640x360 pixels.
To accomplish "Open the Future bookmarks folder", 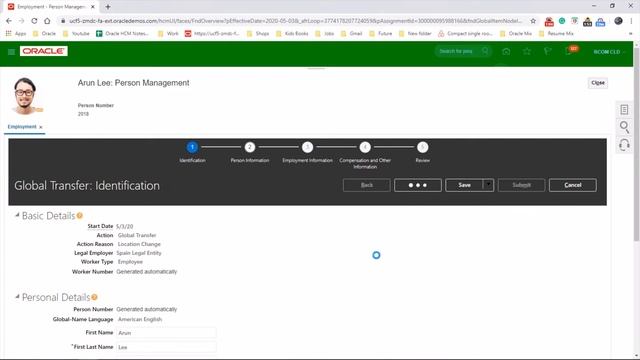I will click(380, 33).
